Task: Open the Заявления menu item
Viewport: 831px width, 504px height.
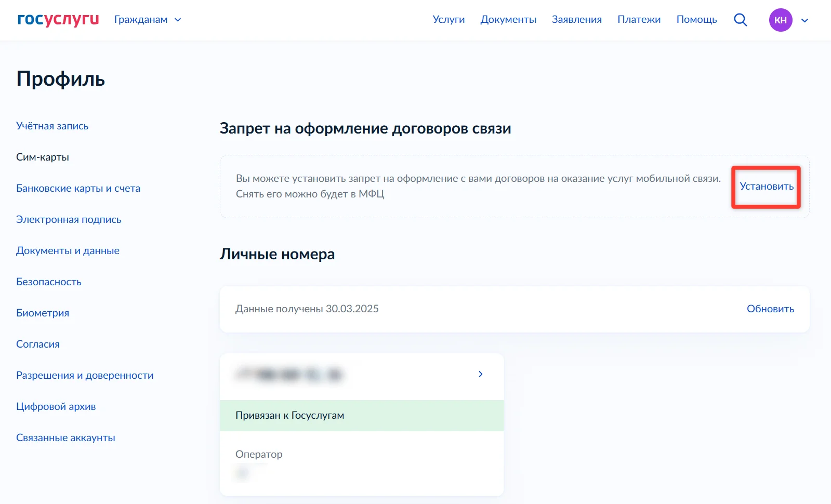Action: [577, 20]
